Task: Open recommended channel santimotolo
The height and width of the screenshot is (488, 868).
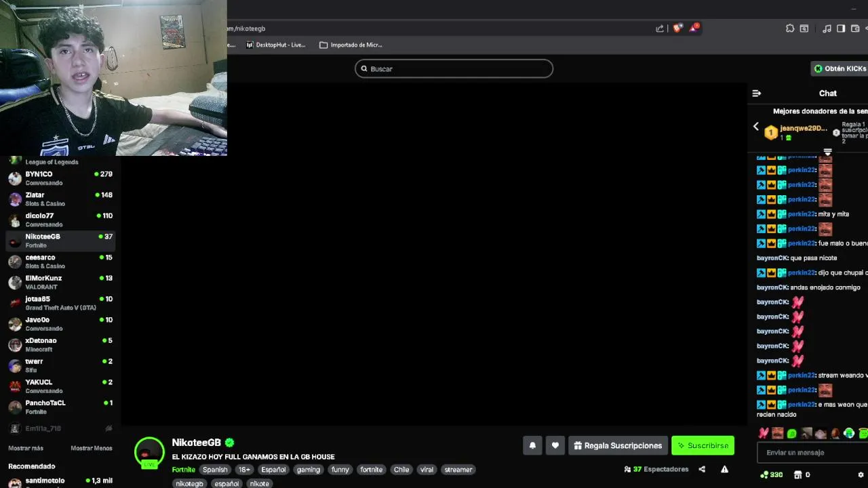Action: point(60,481)
